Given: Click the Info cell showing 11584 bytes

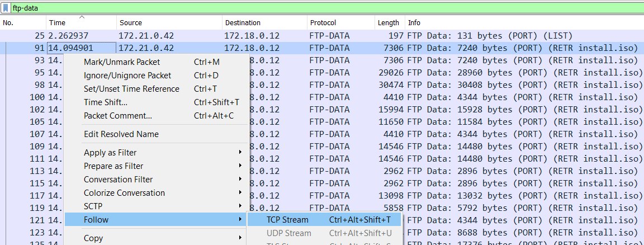Looking at the screenshot, I should (525, 122).
